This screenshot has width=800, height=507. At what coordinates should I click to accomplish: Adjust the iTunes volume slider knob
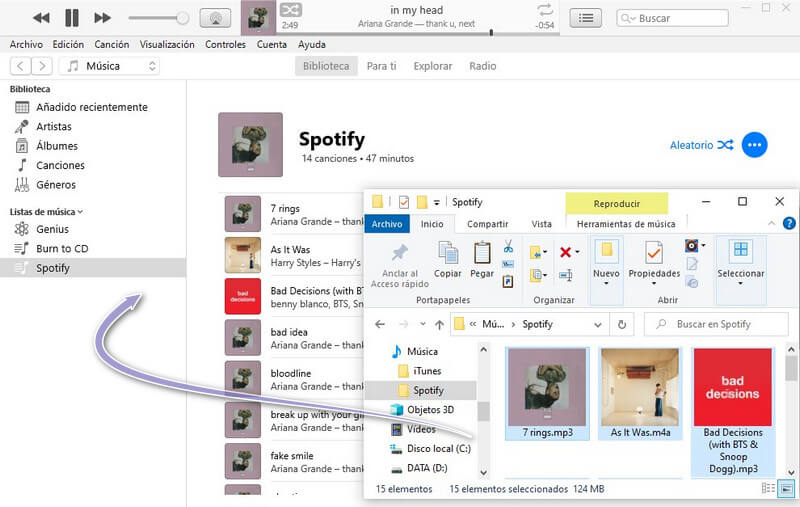point(182,18)
